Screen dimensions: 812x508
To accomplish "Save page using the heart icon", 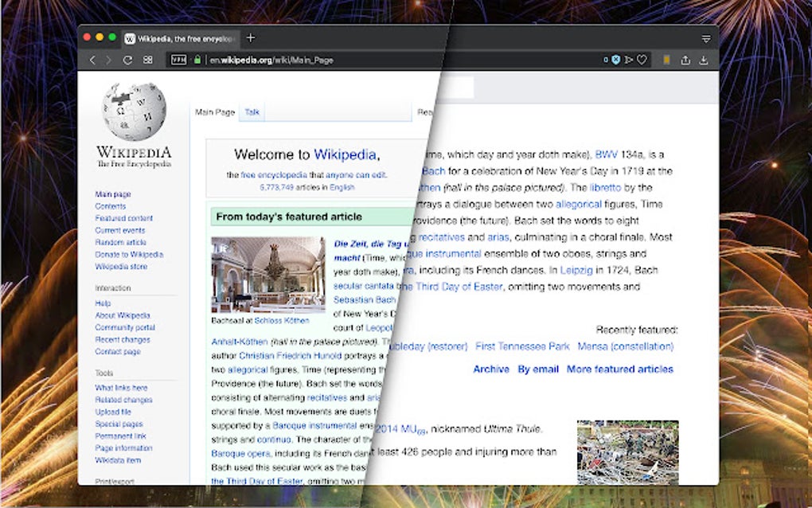I will (x=642, y=60).
